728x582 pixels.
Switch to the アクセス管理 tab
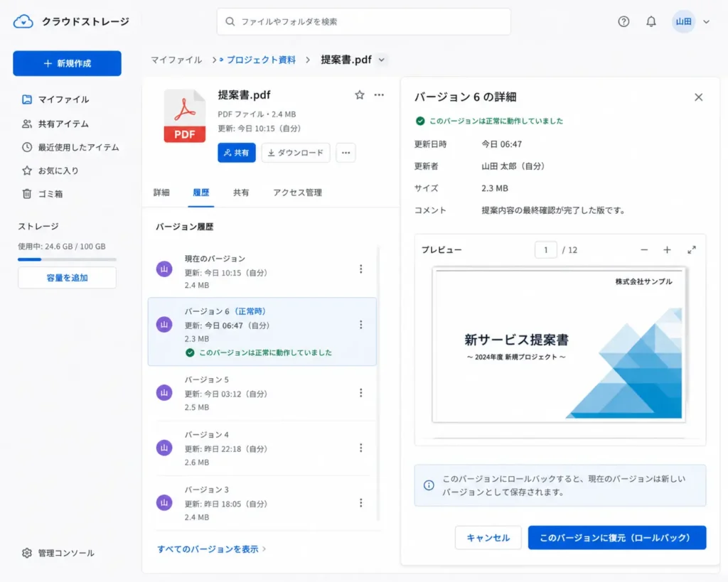pos(298,192)
